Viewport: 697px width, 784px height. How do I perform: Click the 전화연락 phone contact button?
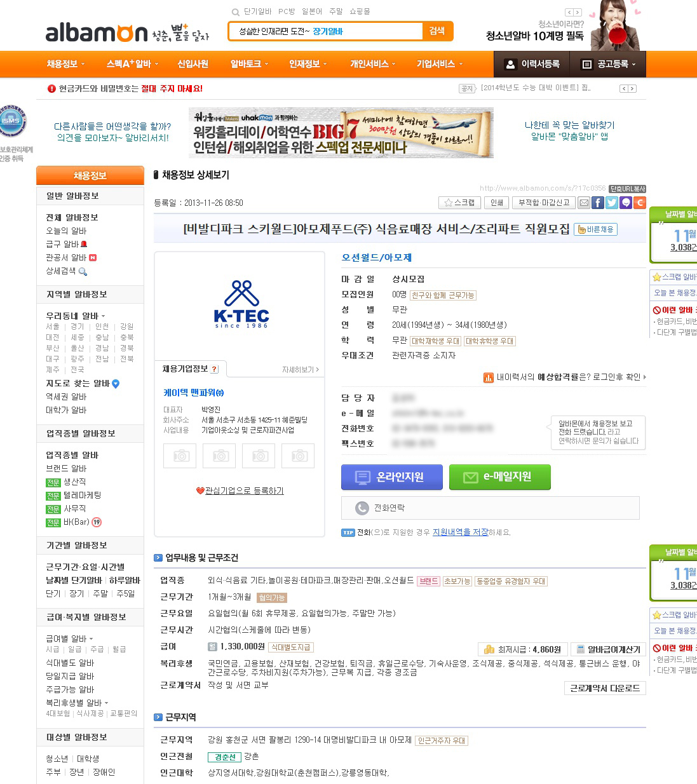pos(490,508)
